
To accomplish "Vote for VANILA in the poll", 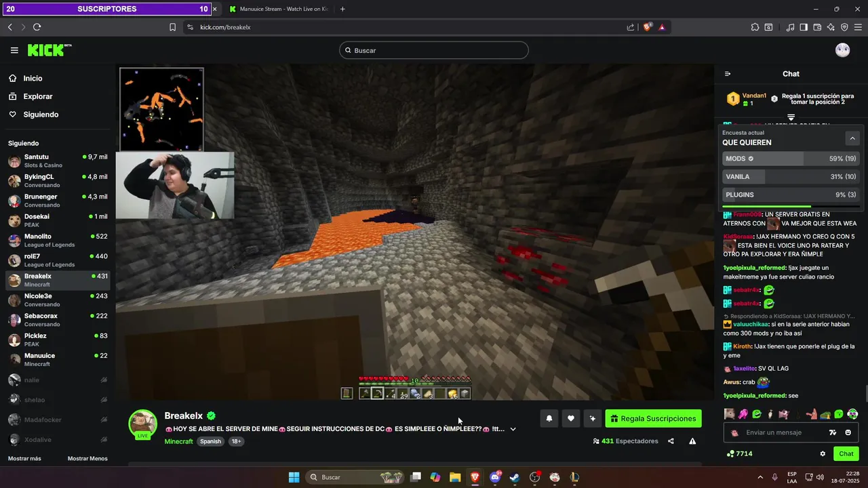I will pos(791,176).
